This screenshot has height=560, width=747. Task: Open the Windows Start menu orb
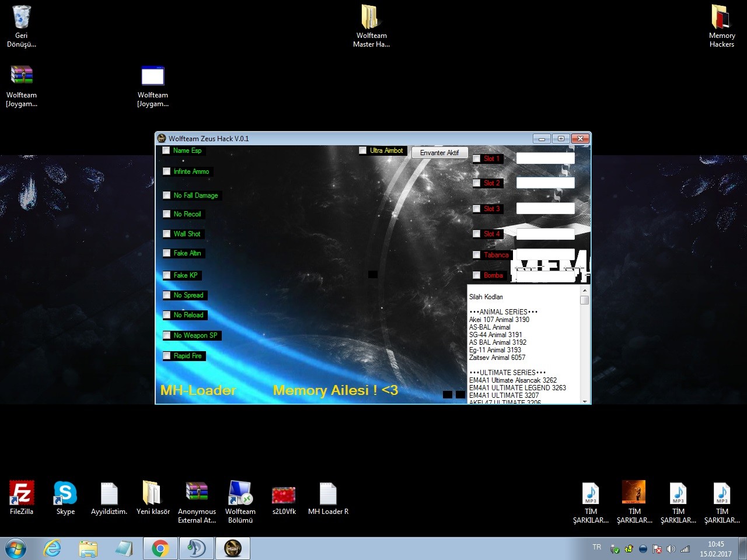click(16, 548)
